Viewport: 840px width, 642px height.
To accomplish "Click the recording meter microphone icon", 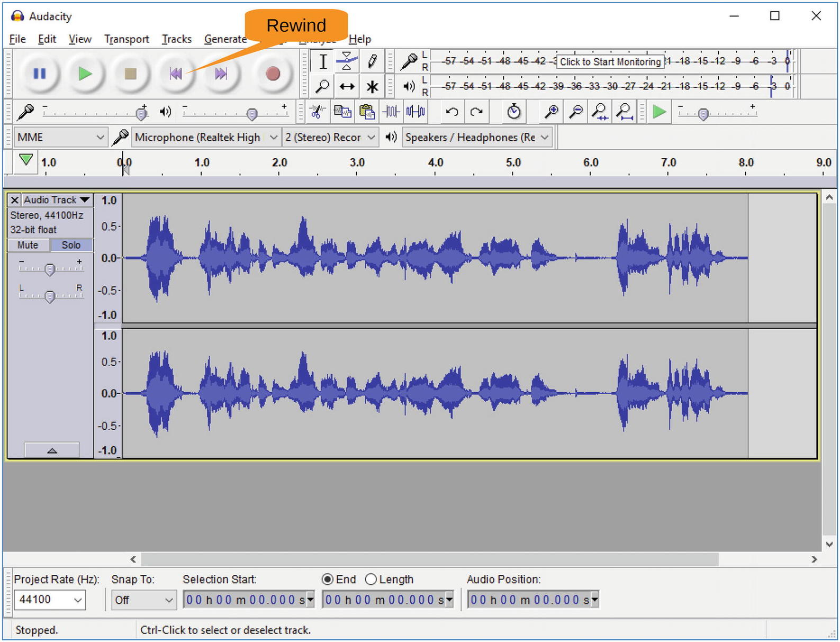I will (409, 61).
